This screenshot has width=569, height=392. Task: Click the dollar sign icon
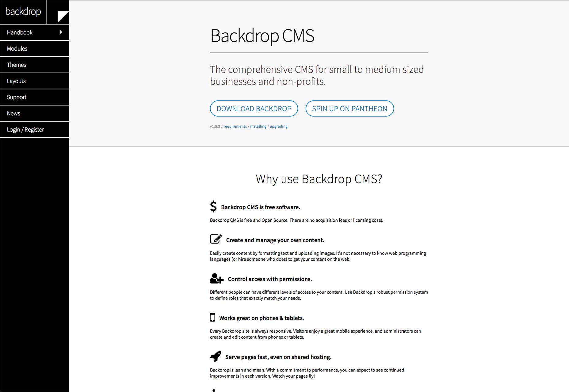[213, 206]
